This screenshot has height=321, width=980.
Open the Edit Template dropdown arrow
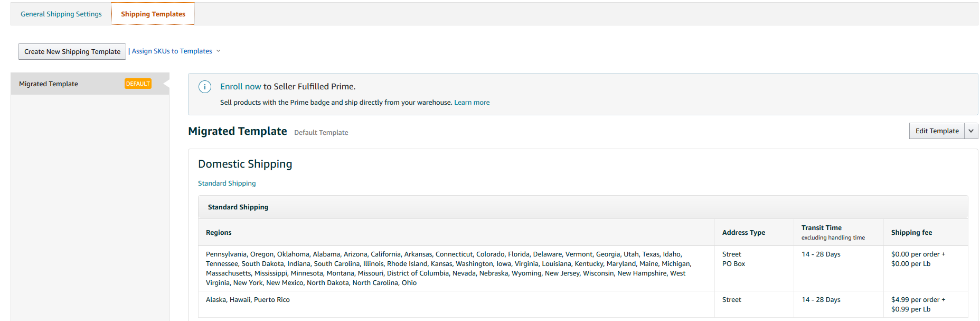(x=971, y=131)
